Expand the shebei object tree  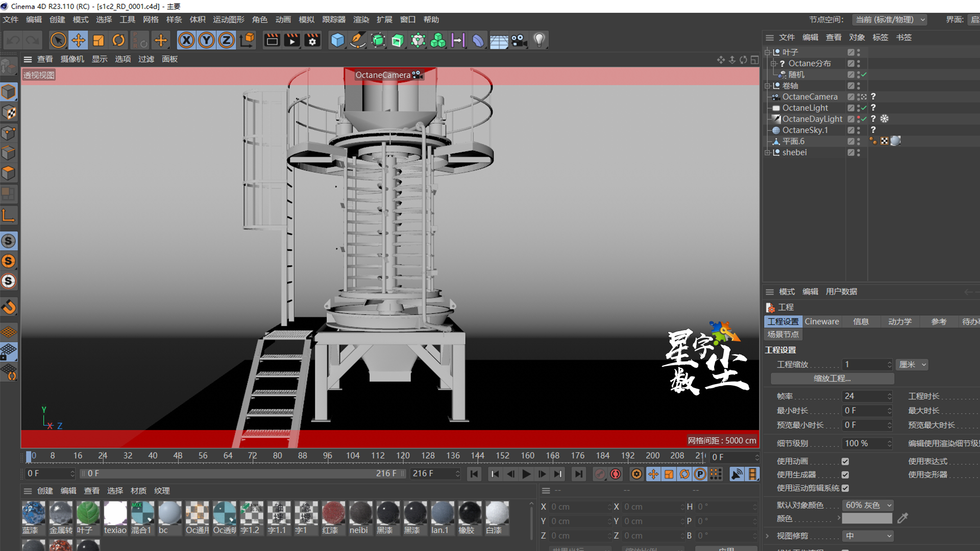767,153
